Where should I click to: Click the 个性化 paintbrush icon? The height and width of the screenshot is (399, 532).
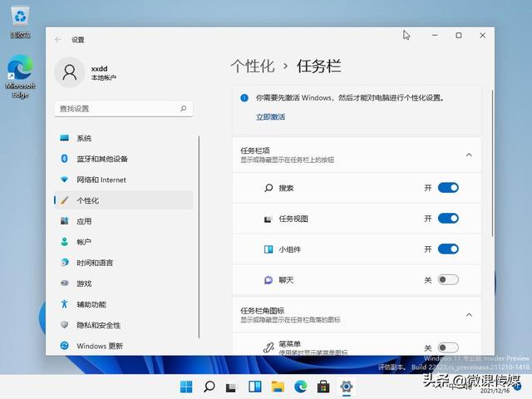[65, 200]
